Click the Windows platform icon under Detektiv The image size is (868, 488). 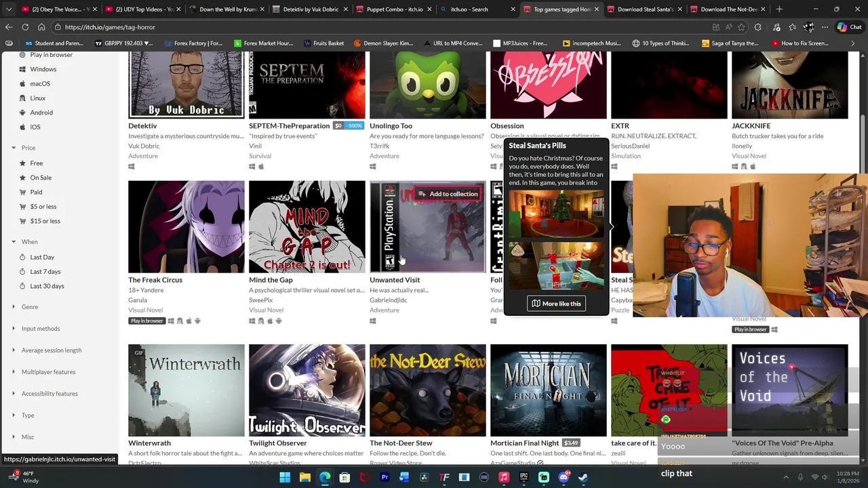click(132, 166)
